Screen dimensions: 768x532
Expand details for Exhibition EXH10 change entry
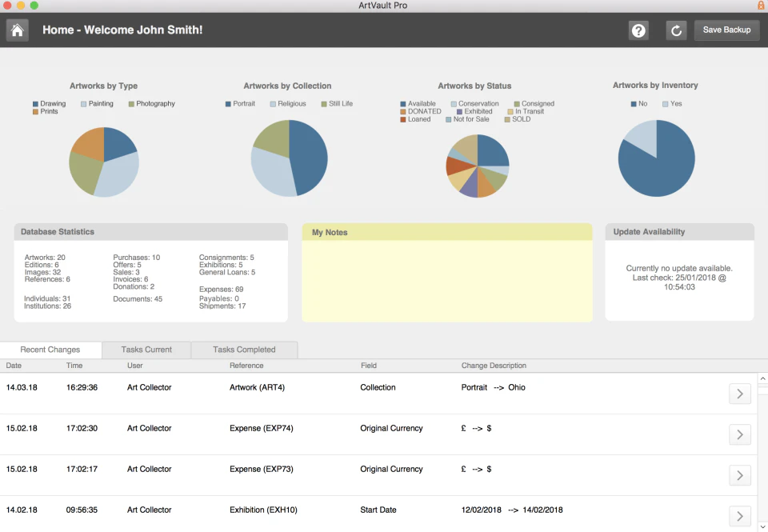739,515
